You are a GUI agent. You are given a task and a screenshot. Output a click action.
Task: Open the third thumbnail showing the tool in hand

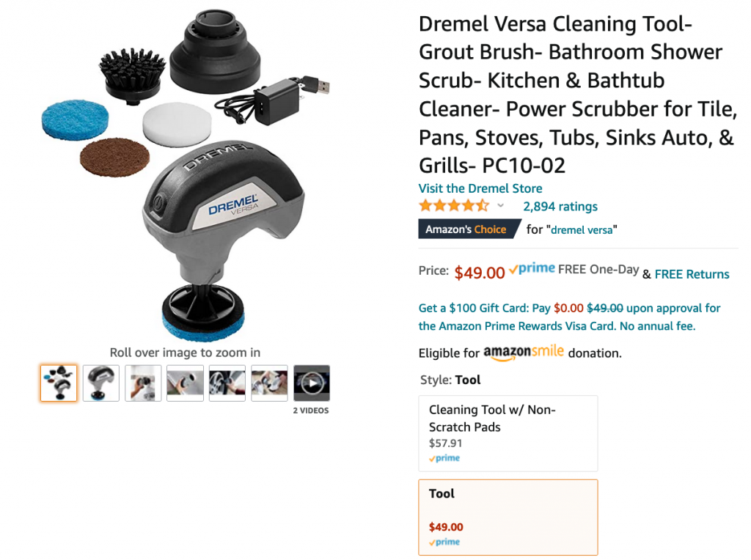coord(143,383)
